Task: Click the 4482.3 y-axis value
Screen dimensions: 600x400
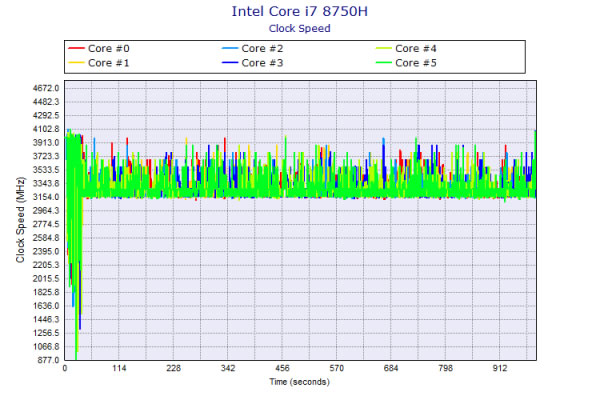Action: coord(46,102)
